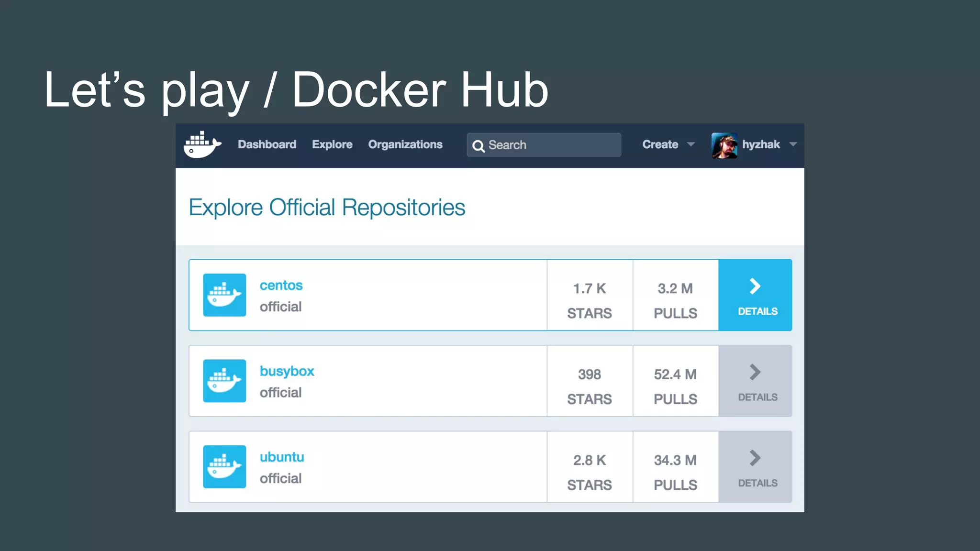This screenshot has height=551, width=980.
Task: Click the busybox details chevron icon
Action: [755, 372]
